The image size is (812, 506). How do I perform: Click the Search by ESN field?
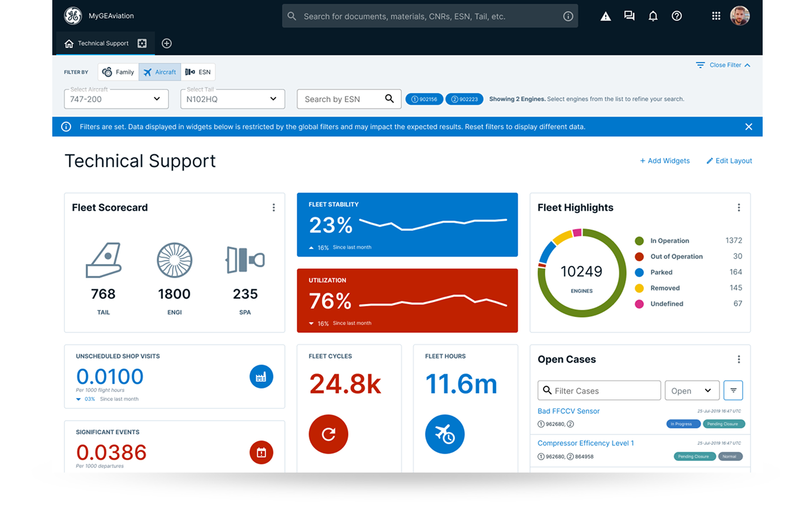point(342,99)
